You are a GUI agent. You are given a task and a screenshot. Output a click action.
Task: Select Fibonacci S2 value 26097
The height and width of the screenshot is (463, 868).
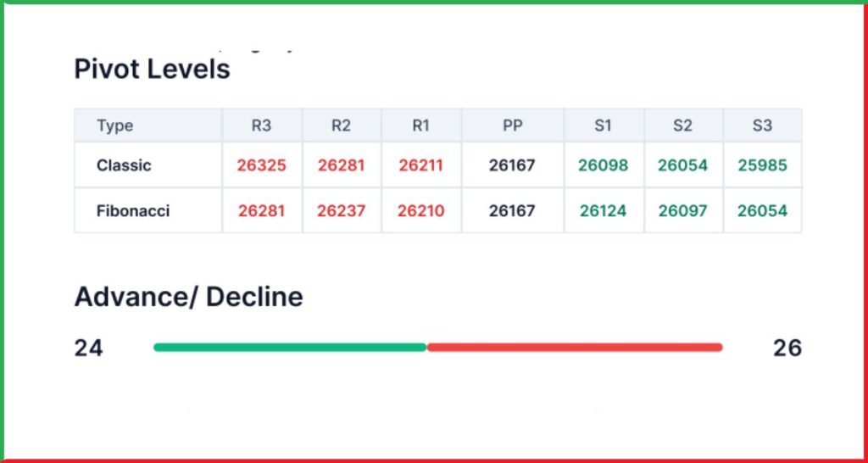pos(682,210)
